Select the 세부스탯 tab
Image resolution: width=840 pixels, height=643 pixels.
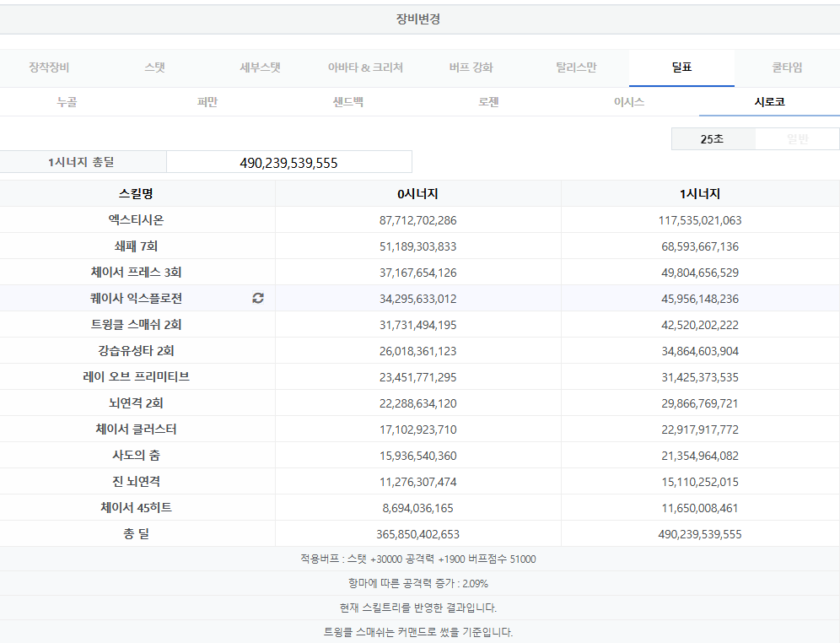point(260,68)
